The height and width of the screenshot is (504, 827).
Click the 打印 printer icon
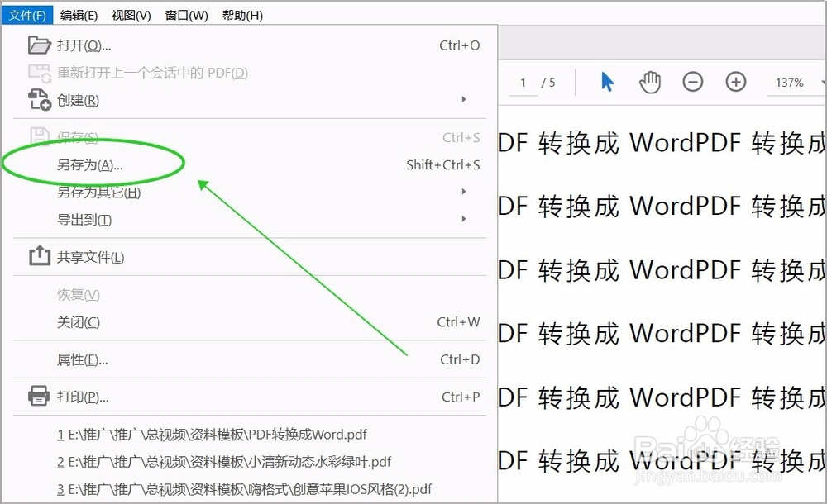(x=40, y=396)
